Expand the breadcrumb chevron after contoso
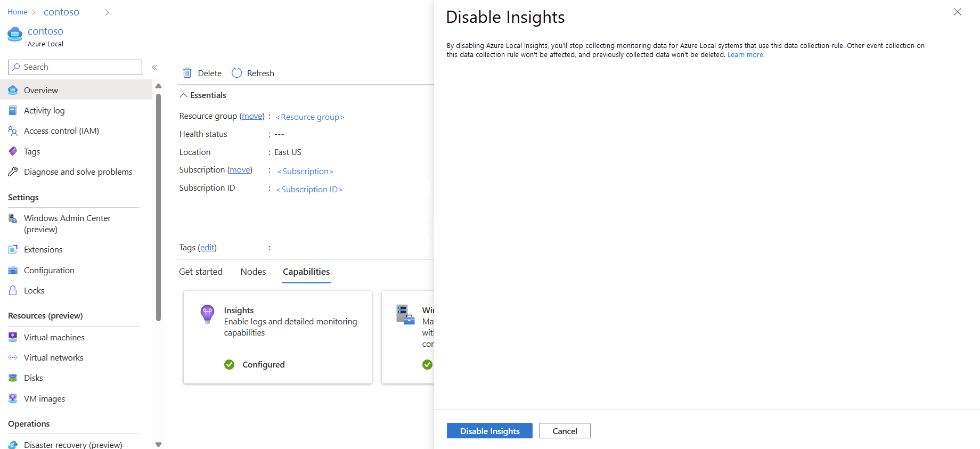 coord(107,12)
